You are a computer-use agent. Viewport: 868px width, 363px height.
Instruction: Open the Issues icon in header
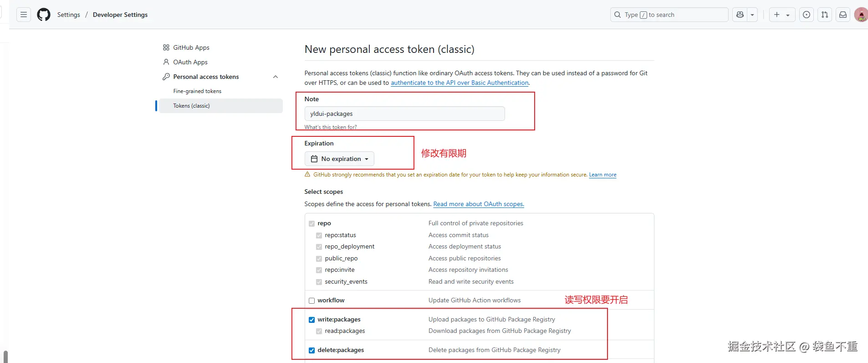tap(807, 15)
